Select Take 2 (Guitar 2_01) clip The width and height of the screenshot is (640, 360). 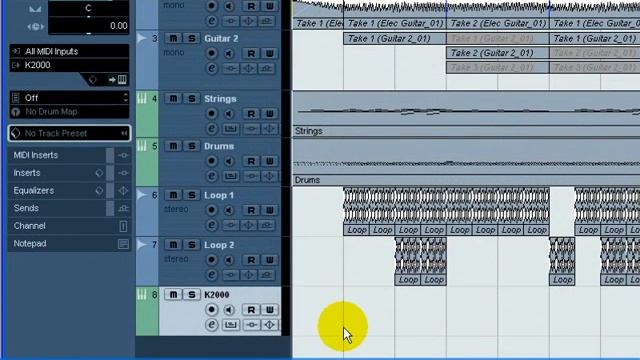pos(498,53)
